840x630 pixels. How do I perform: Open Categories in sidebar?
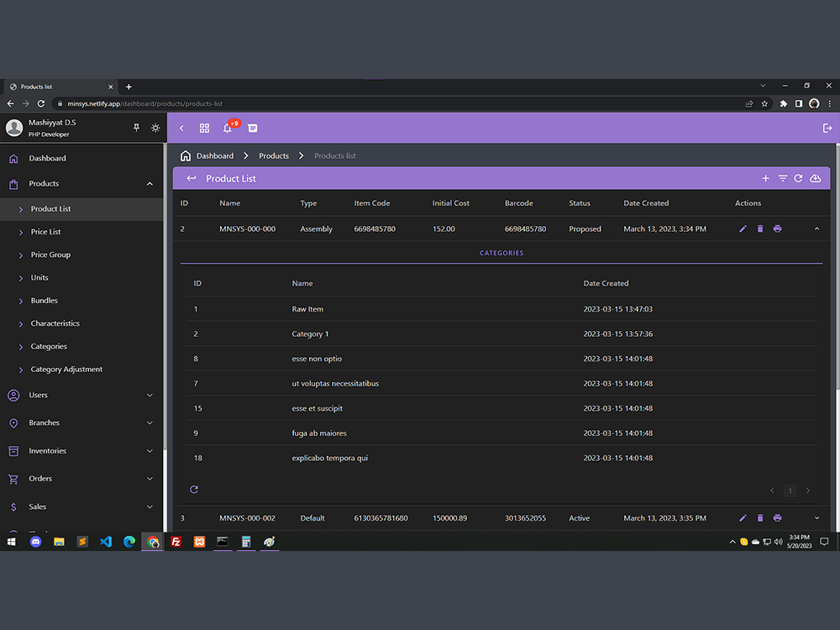coord(81,347)
